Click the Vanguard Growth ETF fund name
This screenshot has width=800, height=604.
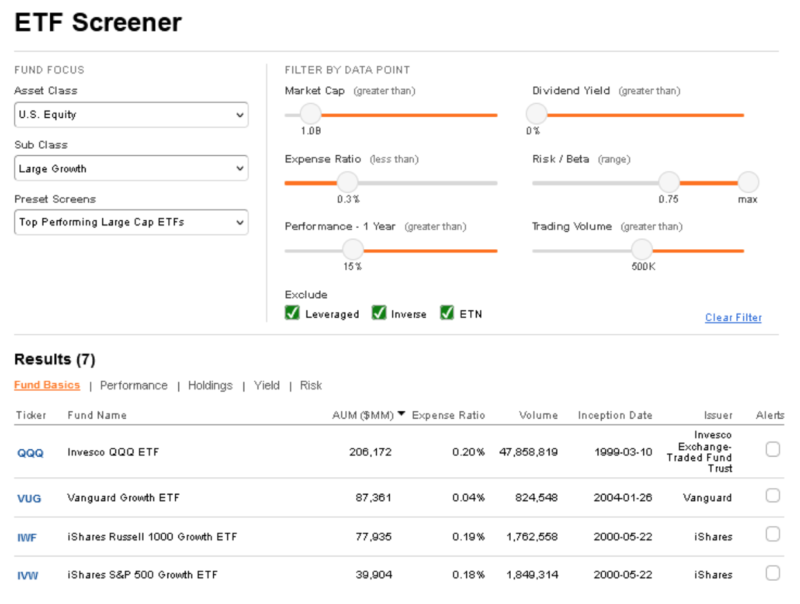pos(123,497)
